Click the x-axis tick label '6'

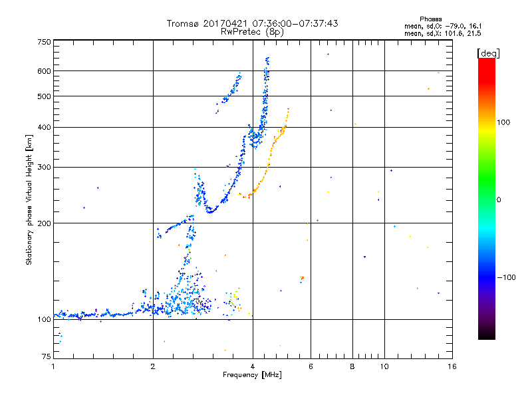tap(311, 366)
